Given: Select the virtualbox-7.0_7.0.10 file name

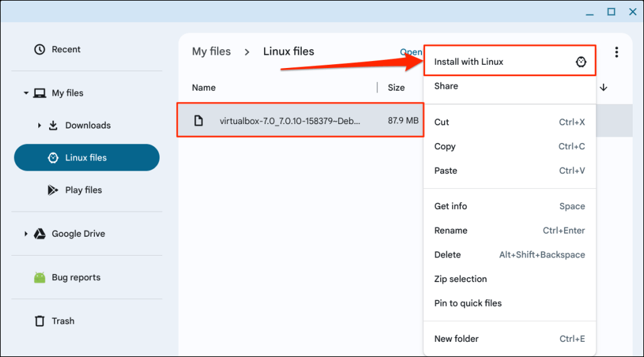Looking at the screenshot, I should [x=290, y=121].
